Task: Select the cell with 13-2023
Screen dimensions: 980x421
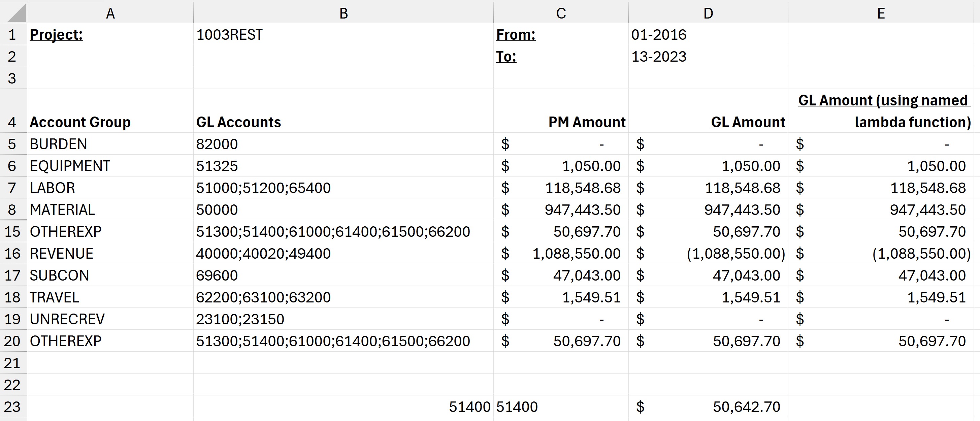Action: point(708,56)
